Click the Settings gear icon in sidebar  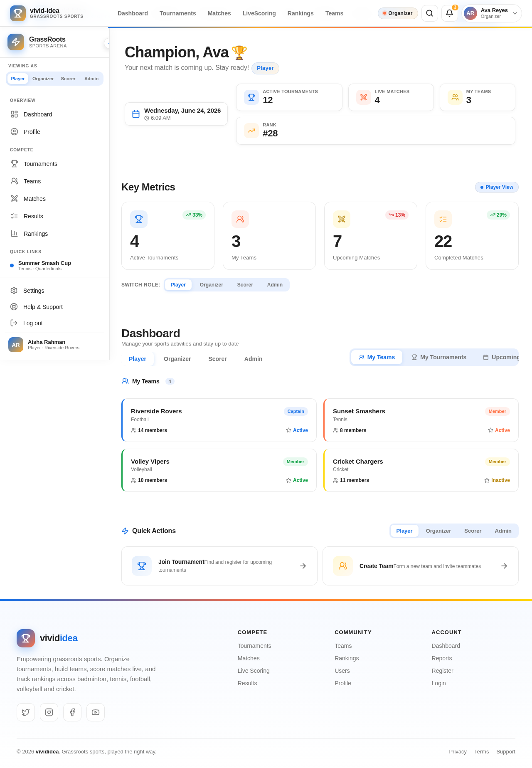(14, 291)
